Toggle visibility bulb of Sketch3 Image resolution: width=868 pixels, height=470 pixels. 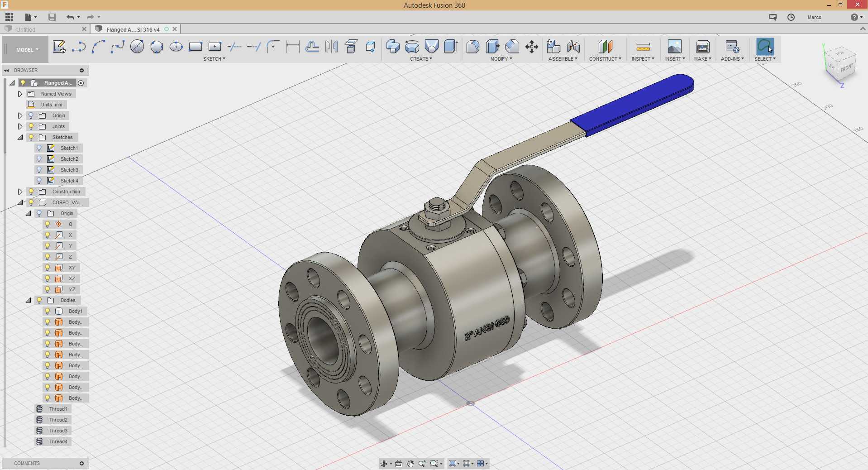pyautogui.click(x=39, y=170)
